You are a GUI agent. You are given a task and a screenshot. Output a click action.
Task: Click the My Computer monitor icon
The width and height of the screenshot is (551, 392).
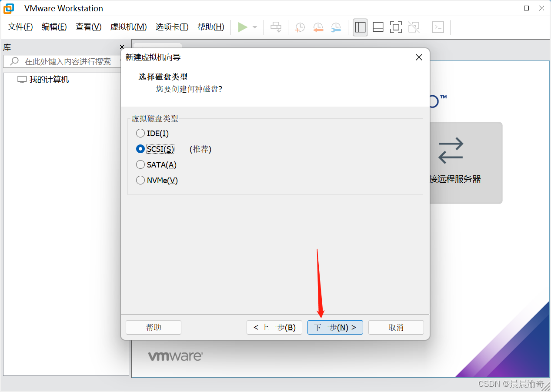pyautogui.click(x=22, y=80)
